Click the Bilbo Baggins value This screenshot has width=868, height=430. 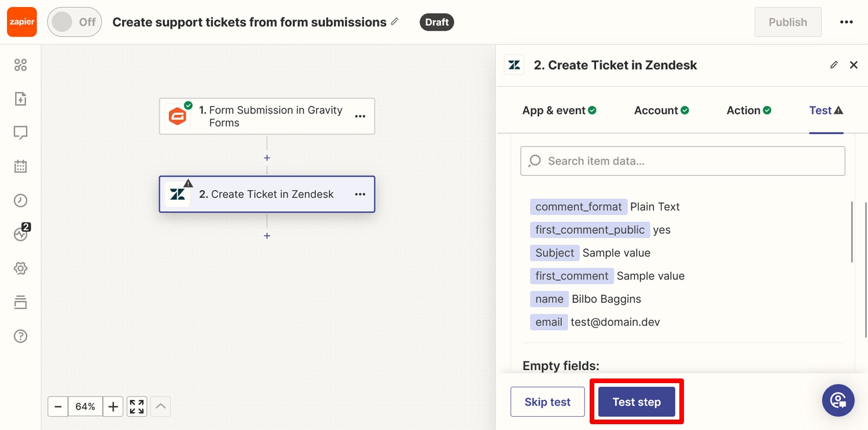606,299
